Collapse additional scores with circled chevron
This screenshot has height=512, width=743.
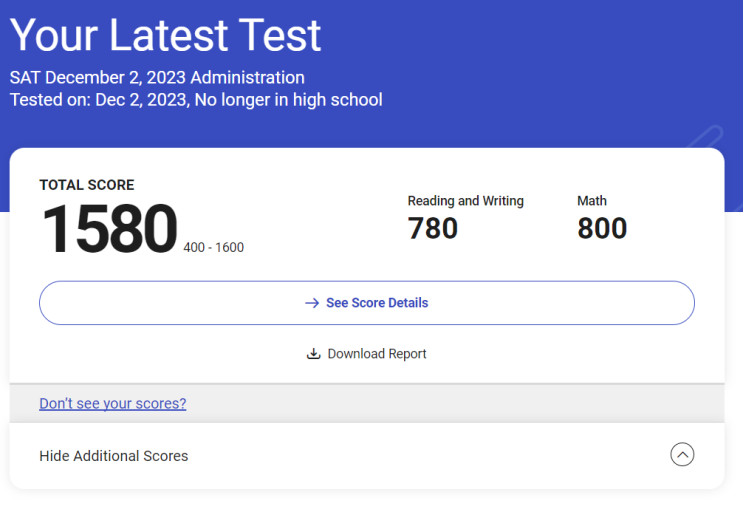coord(682,455)
